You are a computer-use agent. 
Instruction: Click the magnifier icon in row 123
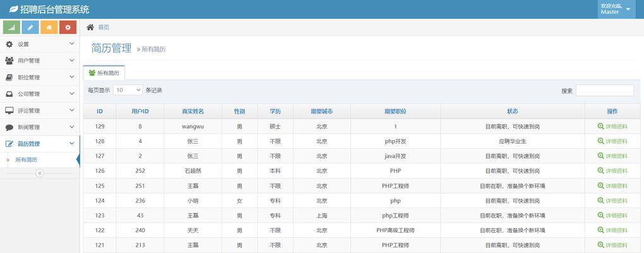[x=600, y=215]
